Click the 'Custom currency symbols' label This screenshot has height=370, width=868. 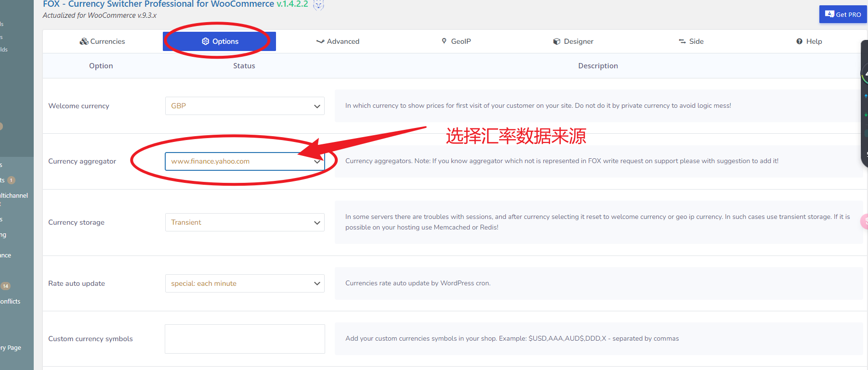coord(91,339)
